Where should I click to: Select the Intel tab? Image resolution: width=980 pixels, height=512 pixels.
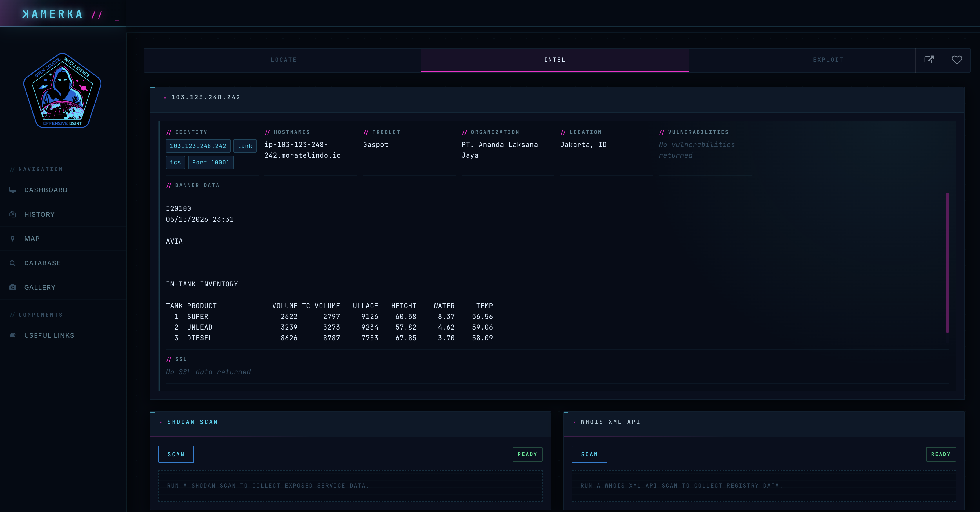(555, 60)
